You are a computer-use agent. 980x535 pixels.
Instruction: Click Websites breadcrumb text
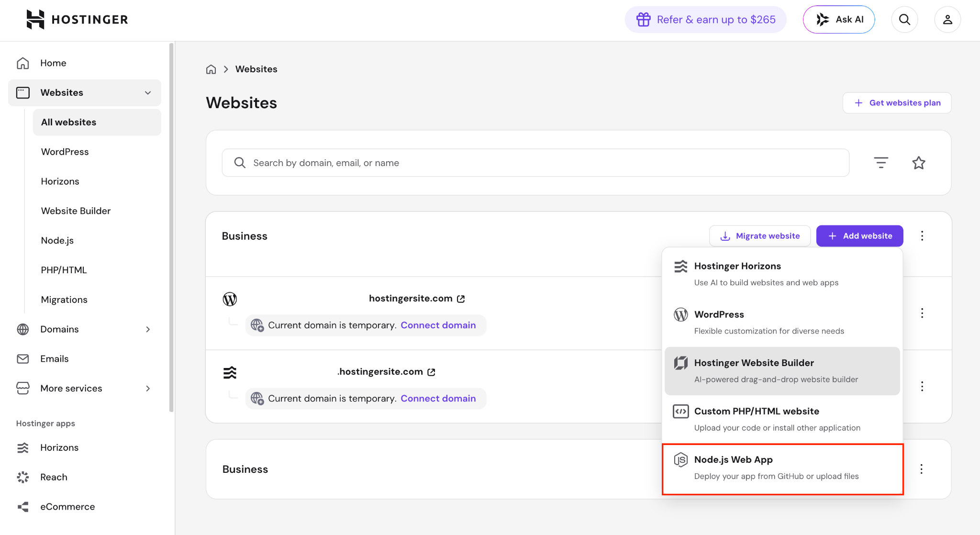pos(256,69)
